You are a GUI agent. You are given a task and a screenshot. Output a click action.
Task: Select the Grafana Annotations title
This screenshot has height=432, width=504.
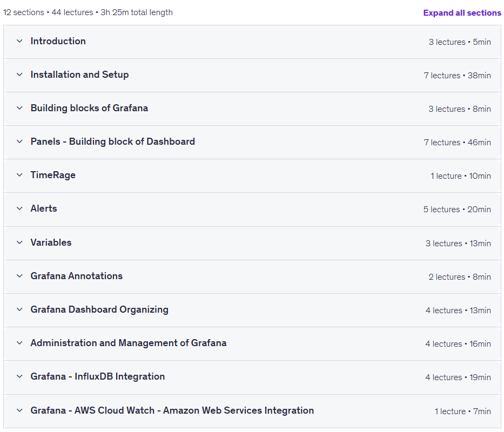[x=77, y=276]
